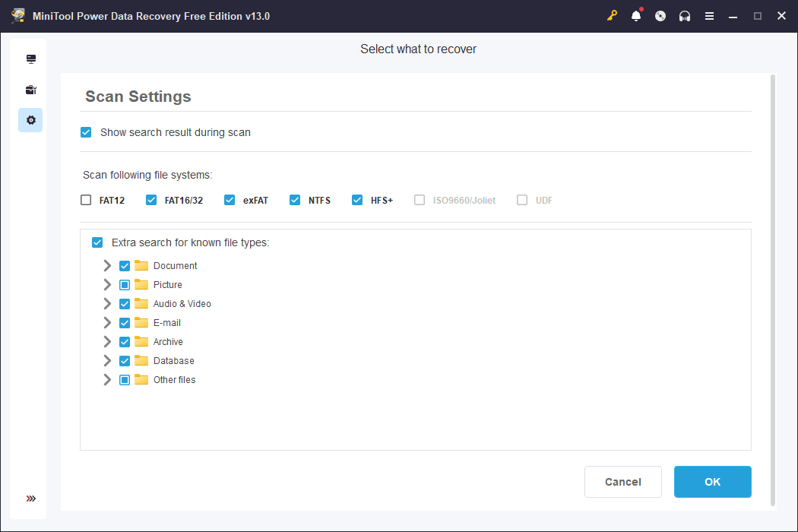Viewport: 798px width, 532px height.
Task: Click the E-mail folder icon
Action: (141, 322)
